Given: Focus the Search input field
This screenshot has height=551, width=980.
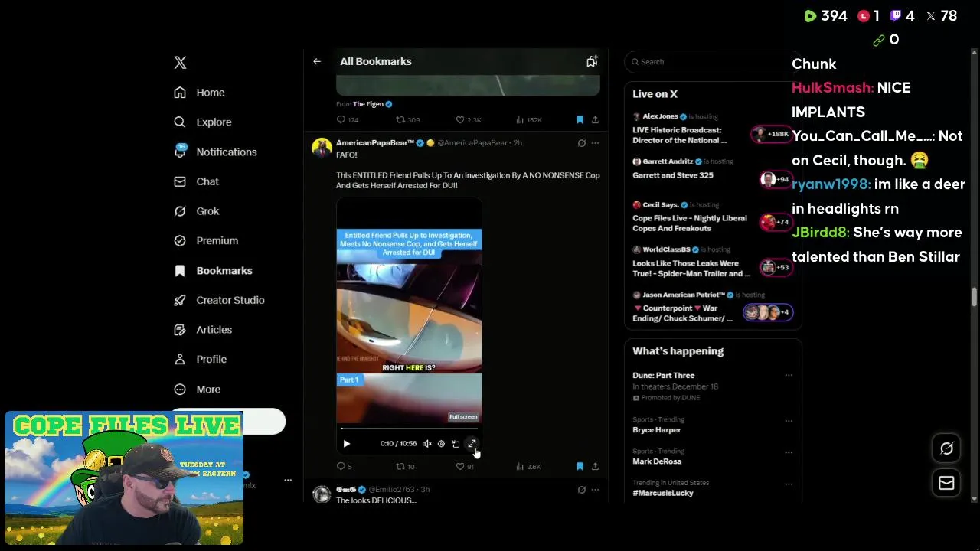Looking at the screenshot, I should (712, 62).
